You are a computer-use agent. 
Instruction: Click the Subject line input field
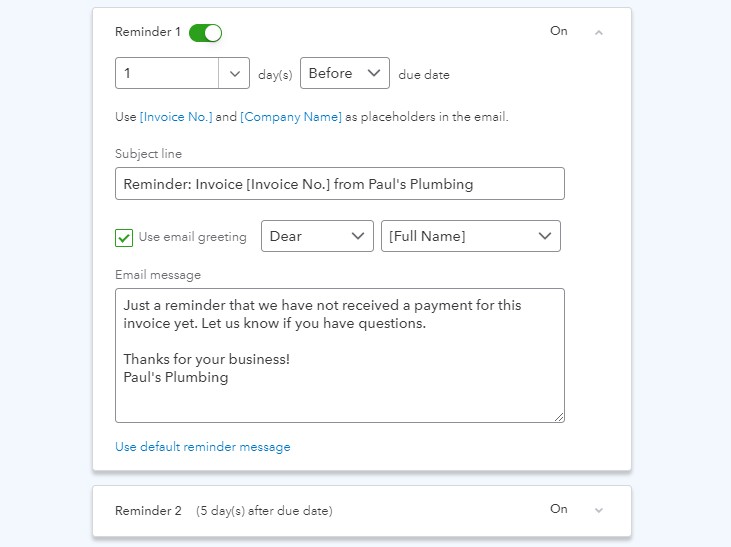click(x=339, y=184)
